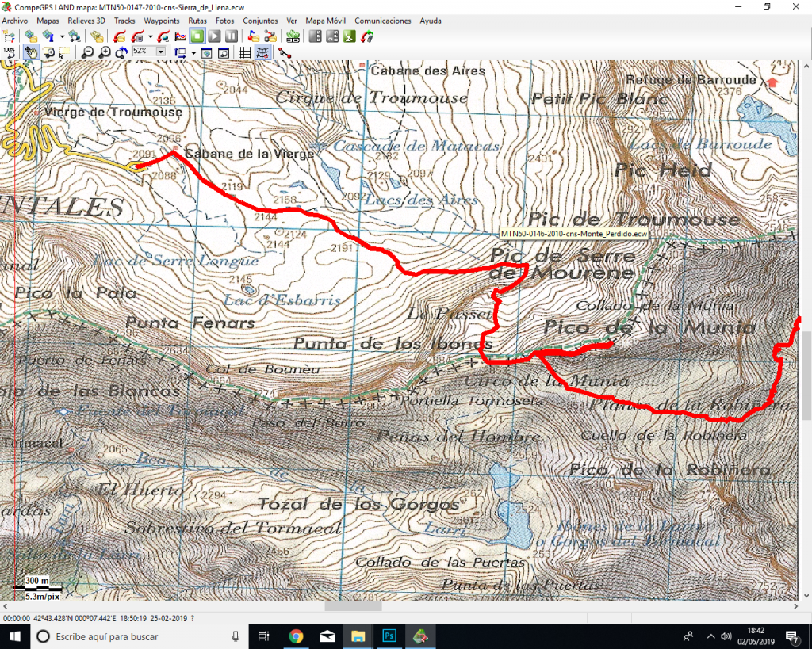
Task: Open the Waypoints menu
Action: click(160, 20)
